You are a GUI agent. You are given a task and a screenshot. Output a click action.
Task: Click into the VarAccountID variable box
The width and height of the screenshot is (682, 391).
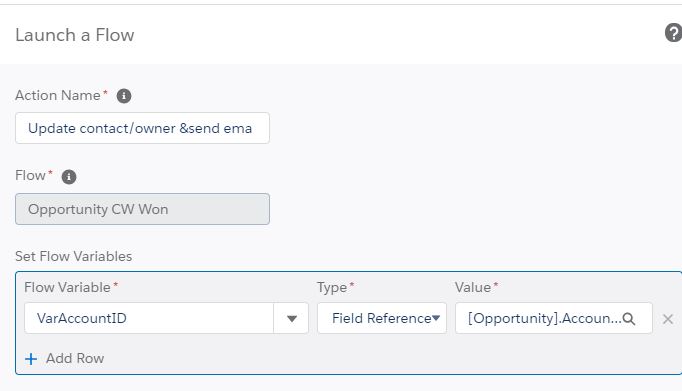pos(149,318)
